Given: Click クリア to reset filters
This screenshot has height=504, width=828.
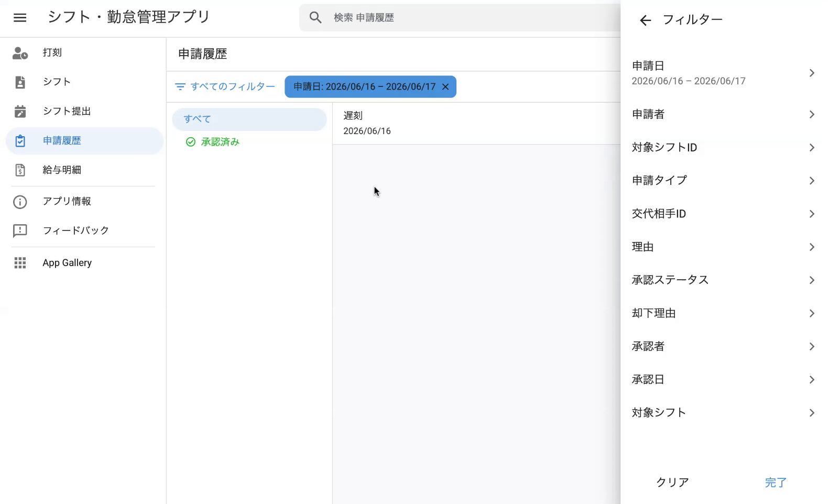Looking at the screenshot, I should 673,483.
